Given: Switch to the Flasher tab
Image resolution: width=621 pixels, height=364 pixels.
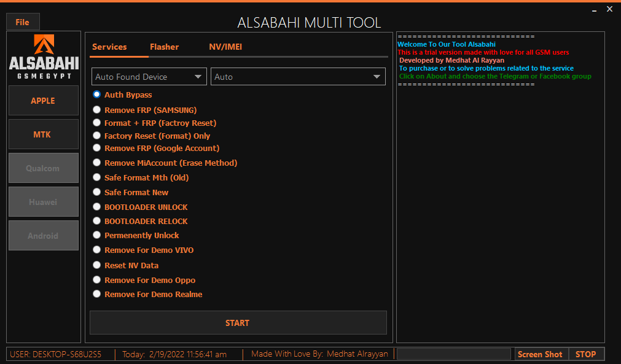Looking at the screenshot, I should pyautogui.click(x=164, y=46).
